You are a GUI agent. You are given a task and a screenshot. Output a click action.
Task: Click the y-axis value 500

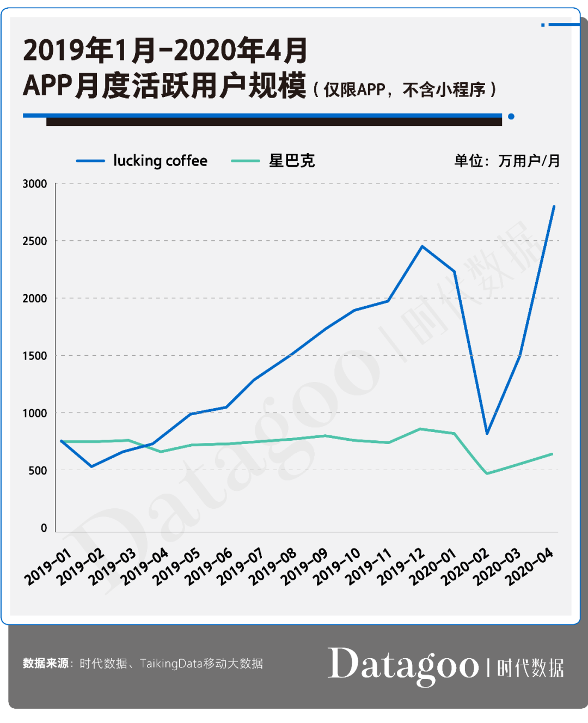pos(38,470)
